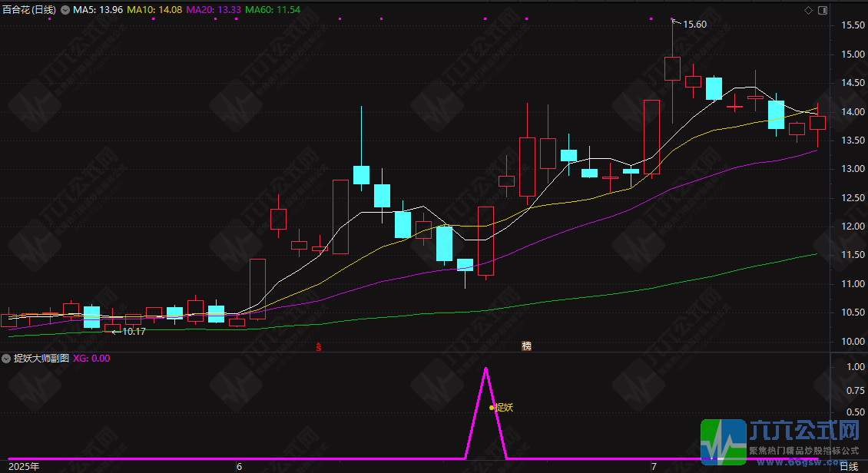Click the red 's' marker icon below chart

[319, 346]
